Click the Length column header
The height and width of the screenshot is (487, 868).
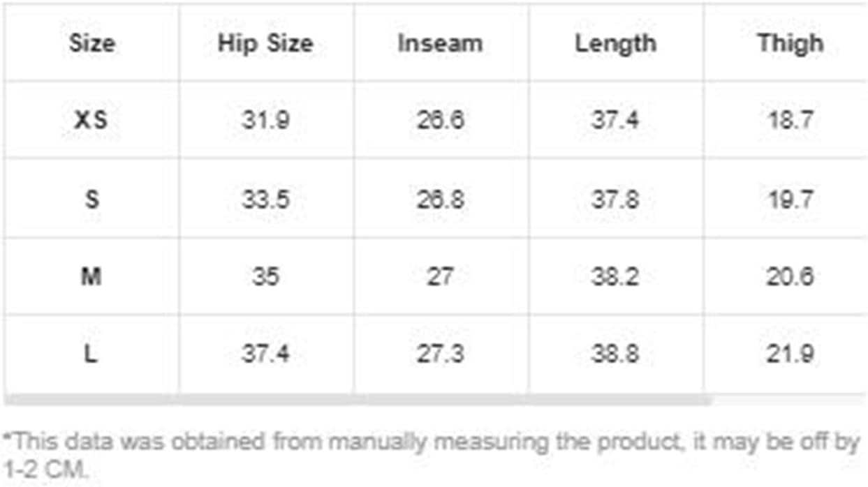coord(615,43)
